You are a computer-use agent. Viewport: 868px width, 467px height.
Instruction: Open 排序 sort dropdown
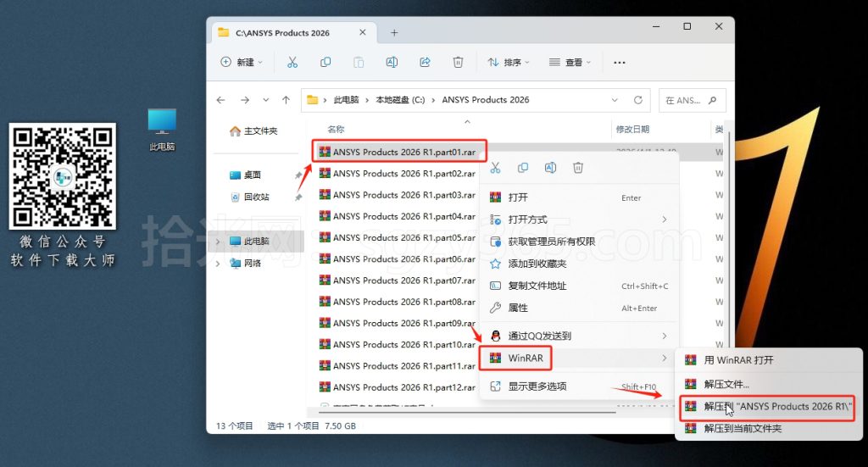509,63
